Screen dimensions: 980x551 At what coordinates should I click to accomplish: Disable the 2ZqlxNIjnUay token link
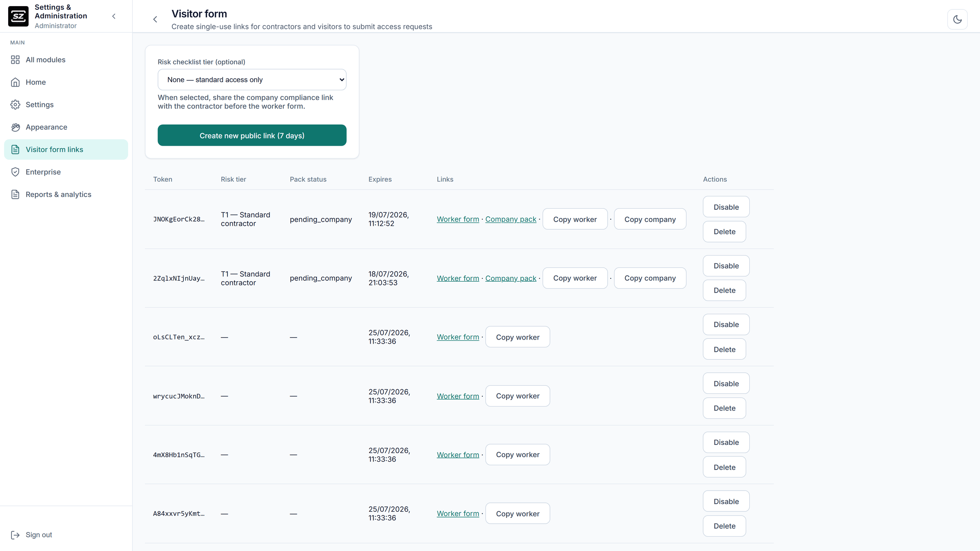[726, 266]
